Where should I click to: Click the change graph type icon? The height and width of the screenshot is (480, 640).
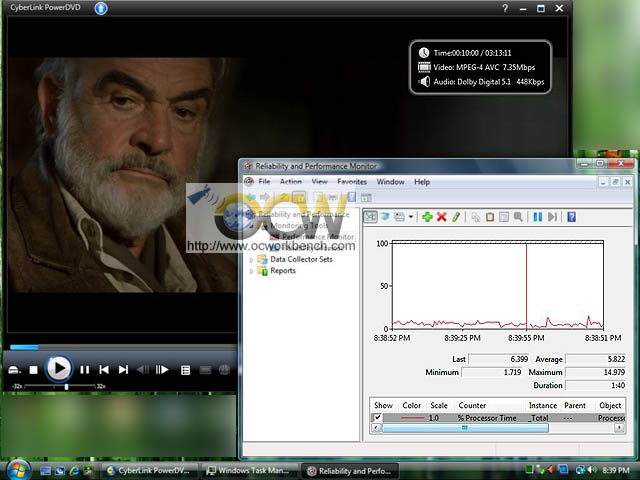tap(399, 217)
